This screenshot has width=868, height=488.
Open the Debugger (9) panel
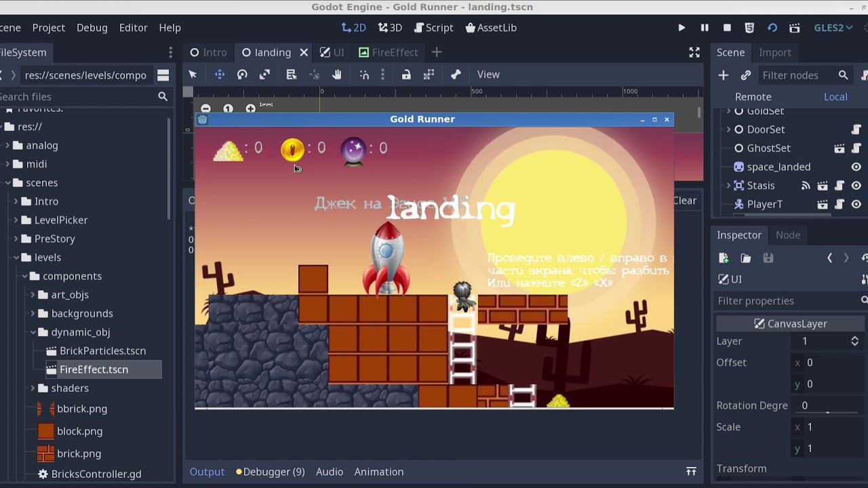click(271, 472)
